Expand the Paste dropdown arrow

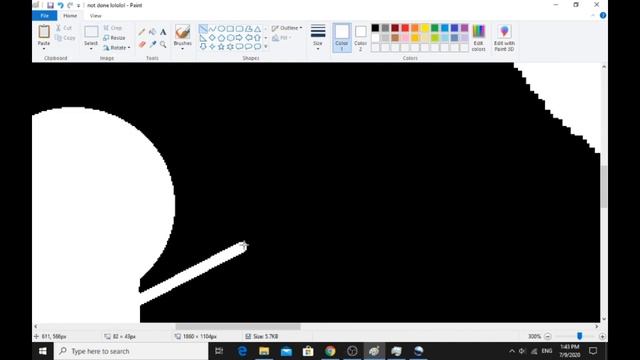point(44,49)
